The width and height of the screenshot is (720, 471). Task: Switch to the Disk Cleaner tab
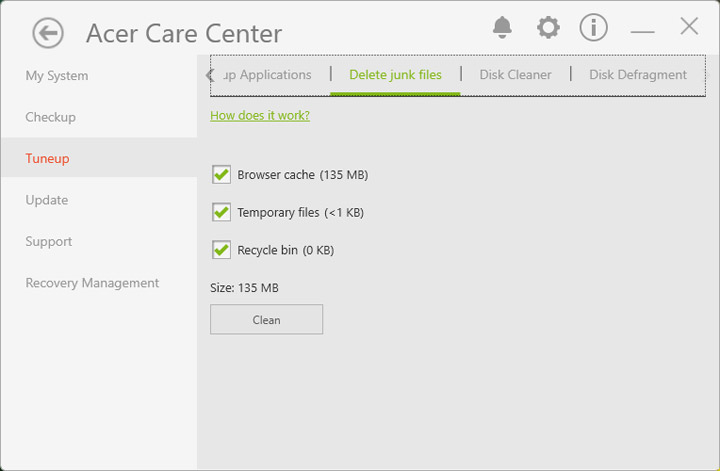[515, 75]
